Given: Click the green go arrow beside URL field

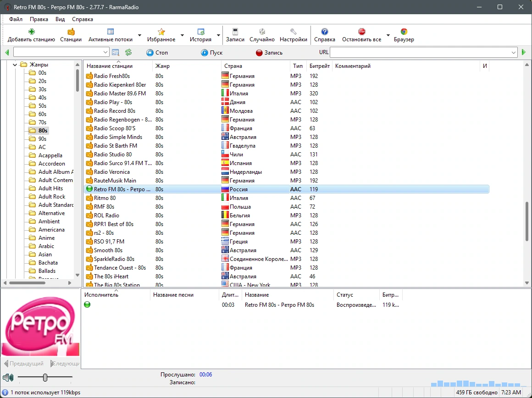Looking at the screenshot, I should point(524,52).
